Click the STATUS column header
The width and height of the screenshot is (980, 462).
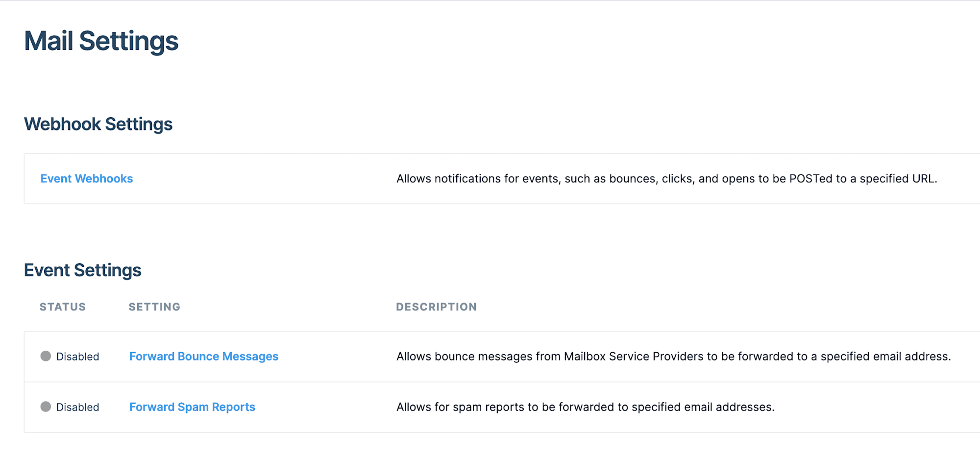tap(63, 307)
